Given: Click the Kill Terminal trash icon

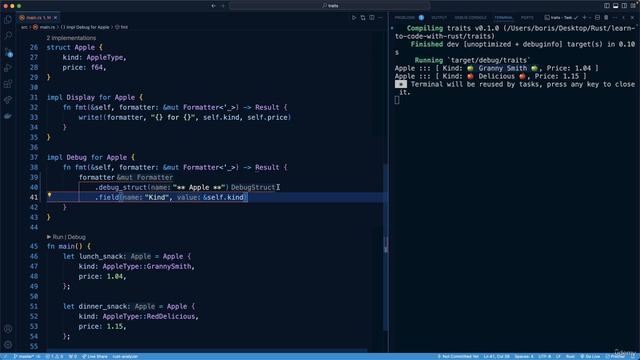Looking at the screenshot, I should click(606, 18).
